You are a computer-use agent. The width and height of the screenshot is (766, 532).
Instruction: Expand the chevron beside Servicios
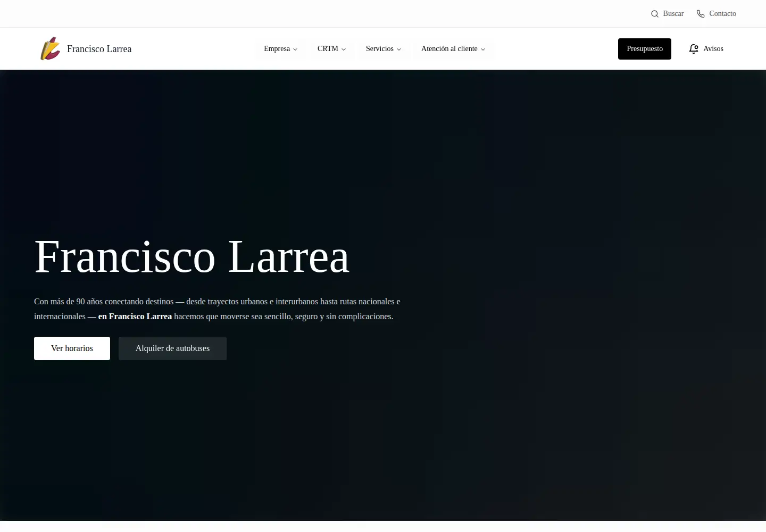click(399, 49)
